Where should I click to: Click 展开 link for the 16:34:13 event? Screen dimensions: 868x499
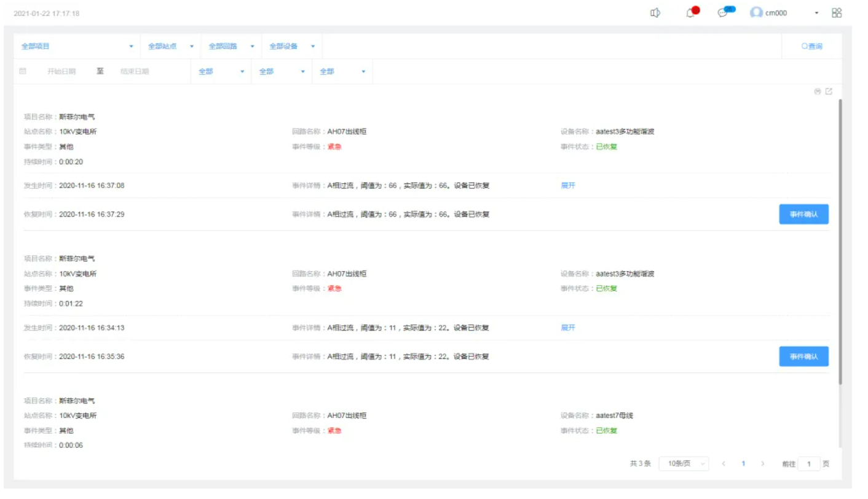[x=568, y=328]
